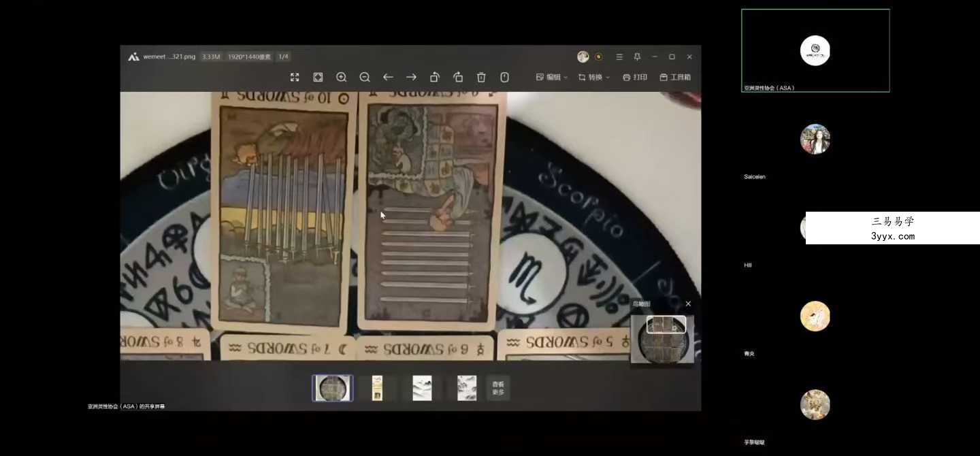Click the white viewport box in the 鸟瞰图 minimap

[666, 325]
